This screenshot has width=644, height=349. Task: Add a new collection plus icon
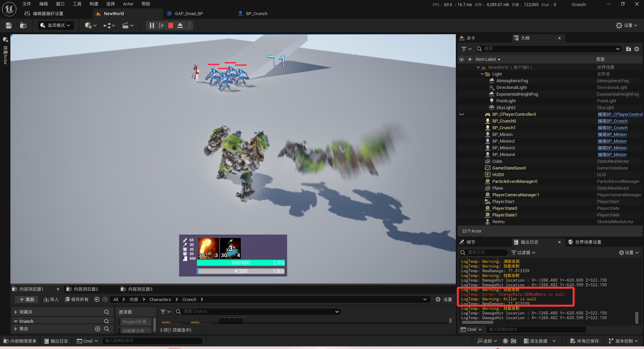[98, 329]
